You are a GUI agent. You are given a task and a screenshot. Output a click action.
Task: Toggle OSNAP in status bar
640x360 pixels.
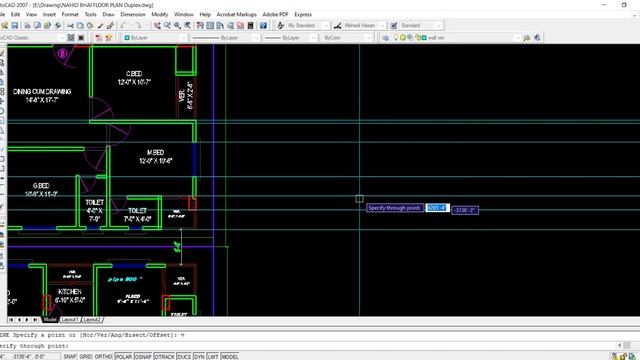[143, 356]
